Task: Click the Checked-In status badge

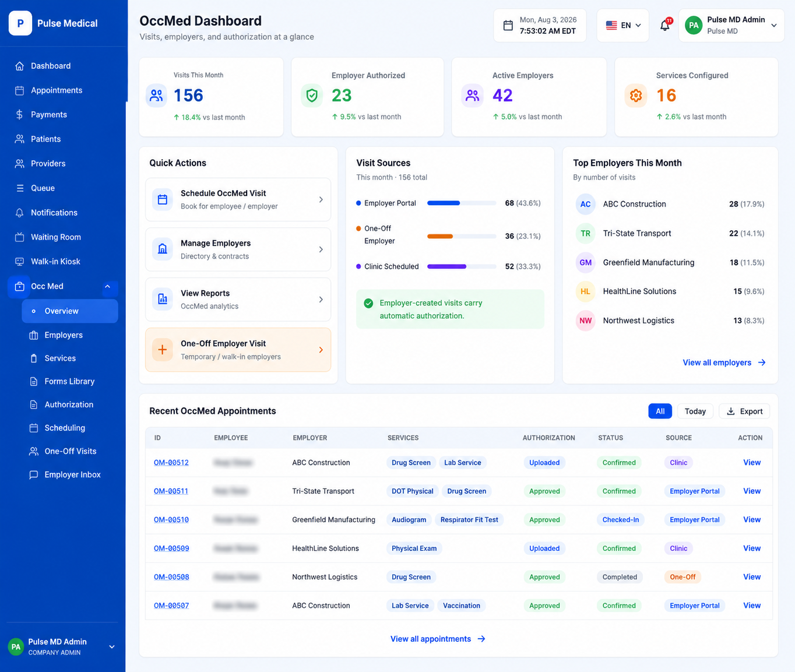Action: 621,520
